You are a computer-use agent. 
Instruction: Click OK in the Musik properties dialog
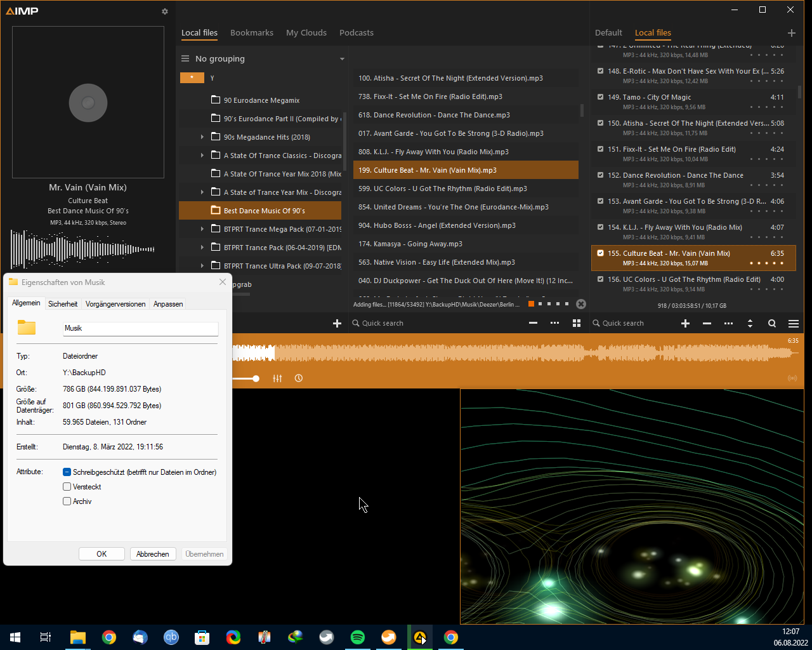(101, 554)
